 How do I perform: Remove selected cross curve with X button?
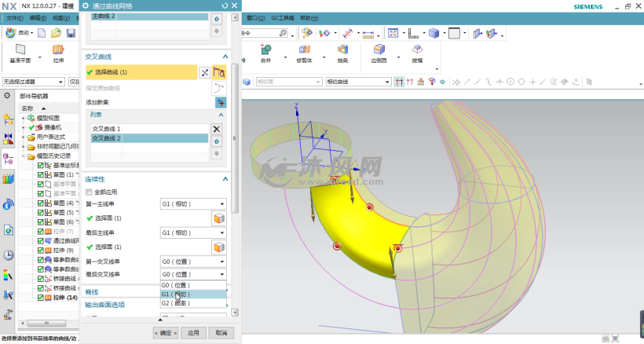[218, 129]
